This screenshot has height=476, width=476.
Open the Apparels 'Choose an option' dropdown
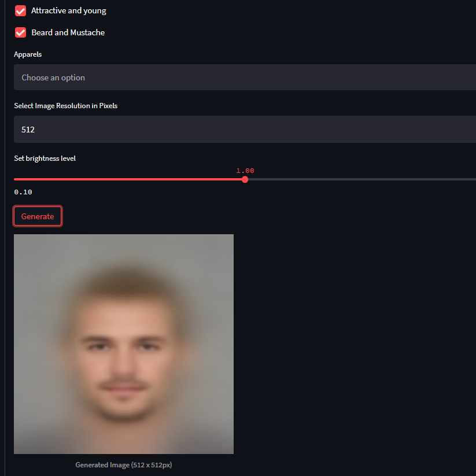[x=245, y=77]
